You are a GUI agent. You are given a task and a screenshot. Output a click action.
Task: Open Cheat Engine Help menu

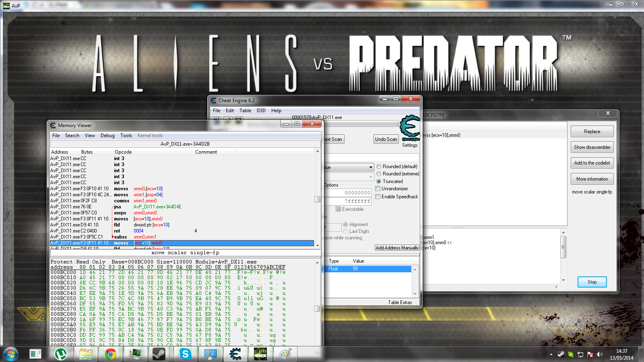[x=276, y=111]
